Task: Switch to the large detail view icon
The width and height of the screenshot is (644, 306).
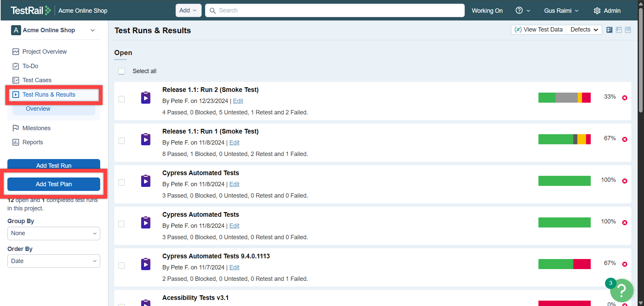Action: point(609,30)
